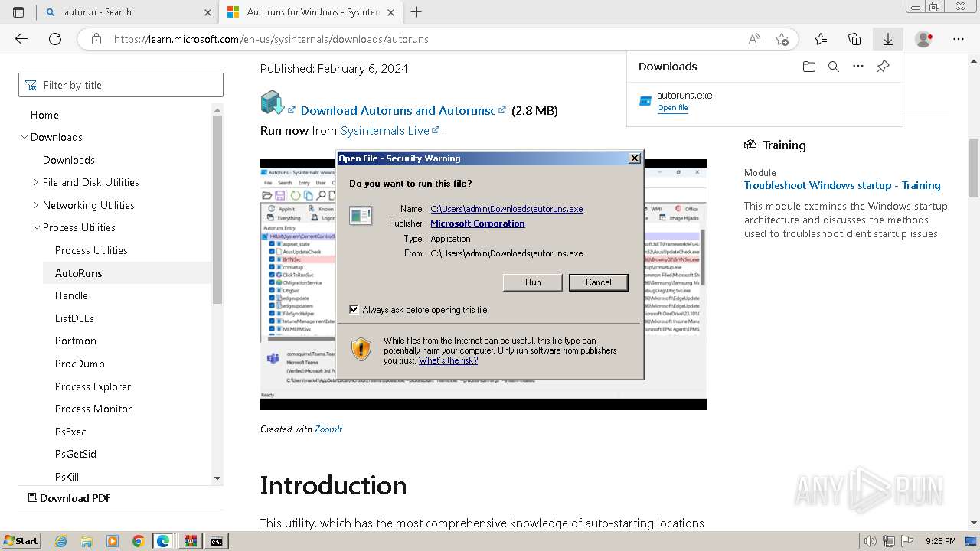Viewport: 980px width, 551px height.
Task: Click sidebar scroll down arrow
Action: tap(217, 478)
